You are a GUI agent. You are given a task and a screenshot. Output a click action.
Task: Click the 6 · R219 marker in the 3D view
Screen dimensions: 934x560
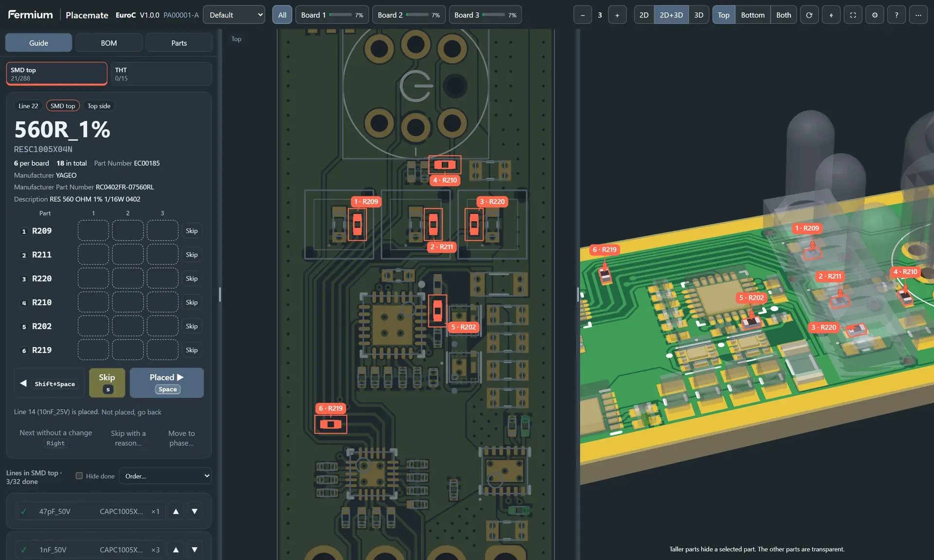604,249
